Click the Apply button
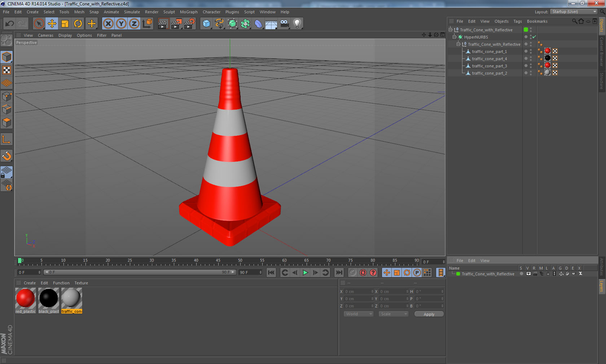This screenshot has width=606, height=364. click(x=429, y=314)
